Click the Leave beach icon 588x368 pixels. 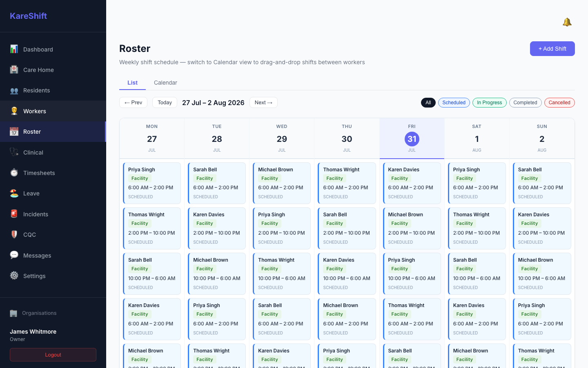click(x=14, y=193)
